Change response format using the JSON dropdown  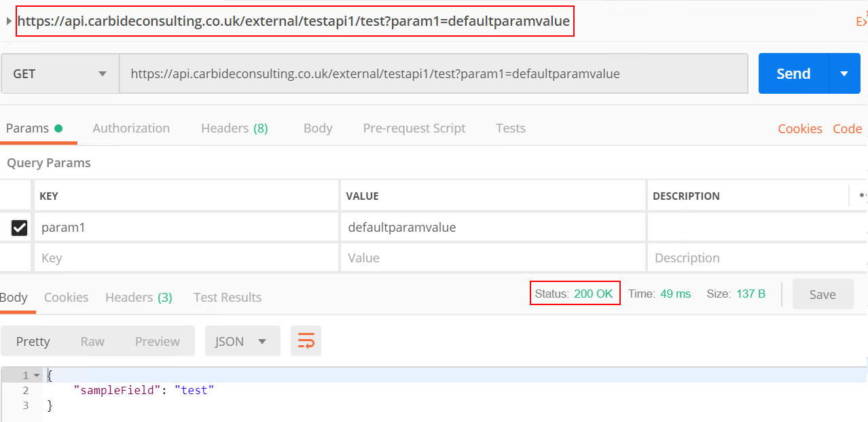point(242,340)
